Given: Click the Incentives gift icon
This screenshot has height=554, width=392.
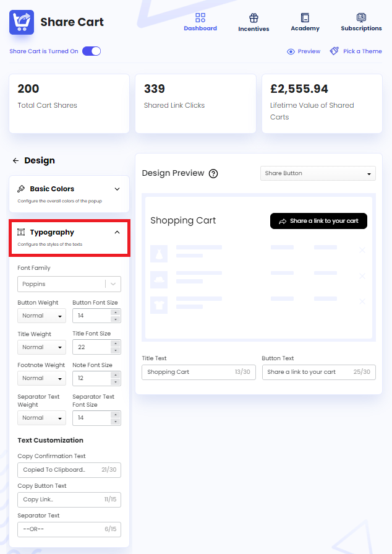Looking at the screenshot, I should point(254,17).
